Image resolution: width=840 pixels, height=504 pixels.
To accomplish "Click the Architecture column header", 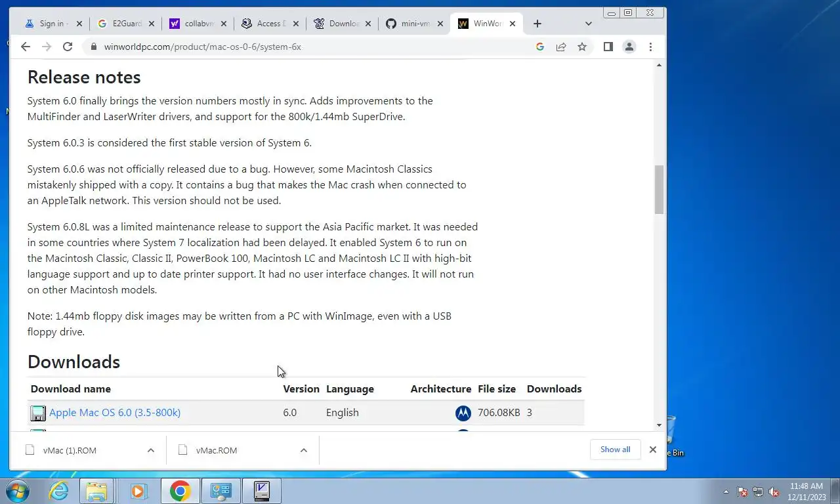I will click(x=441, y=388).
